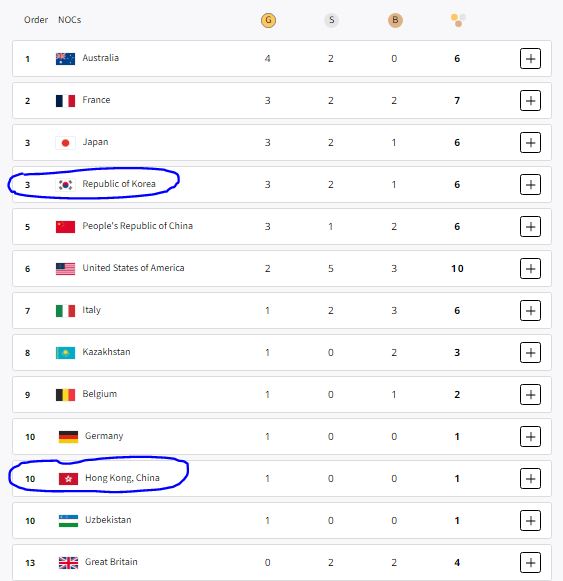The width and height of the screenshot is (563, 581).
Task: Click the silver medal column header icon
Action: coord(331,20)
